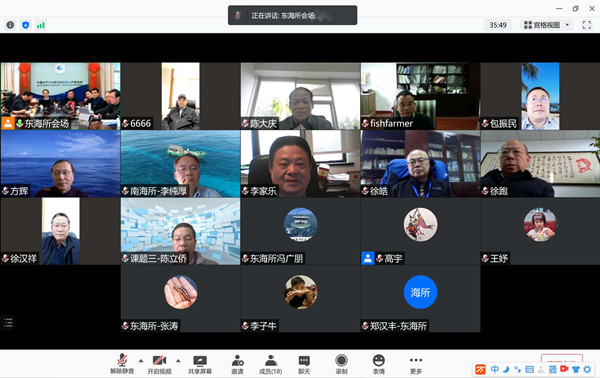Open the 邀请 invite icon
Viewport: 600px width, 378px height.
click(237, 364)
